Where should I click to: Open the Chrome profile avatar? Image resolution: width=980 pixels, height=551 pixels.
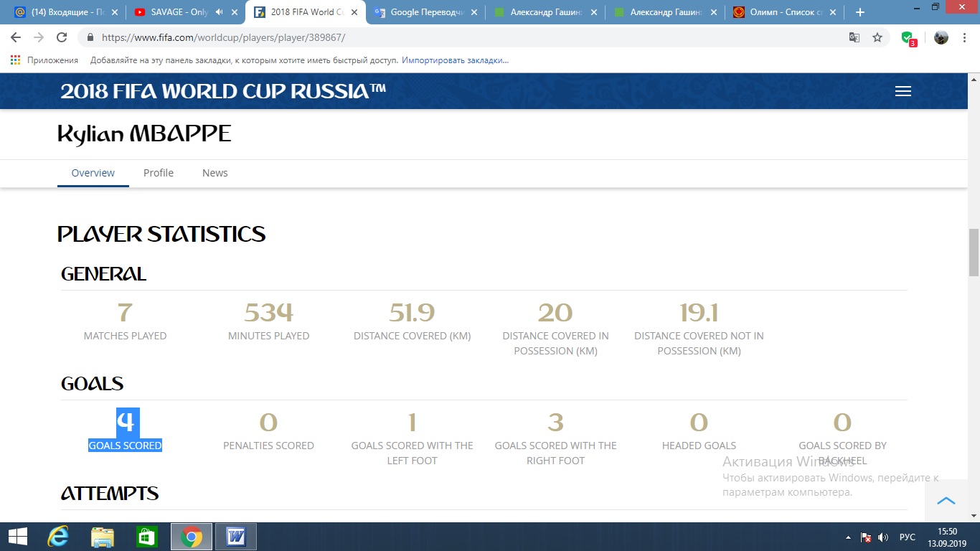941,37
